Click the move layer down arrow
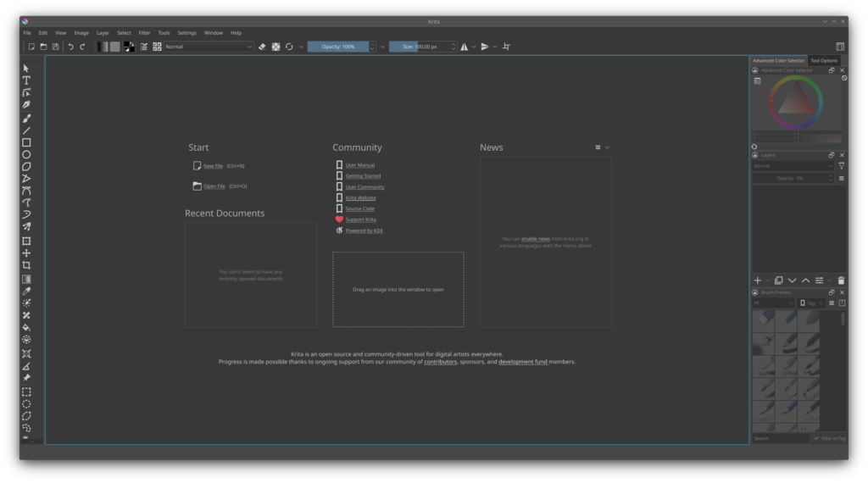 [793, 280]
